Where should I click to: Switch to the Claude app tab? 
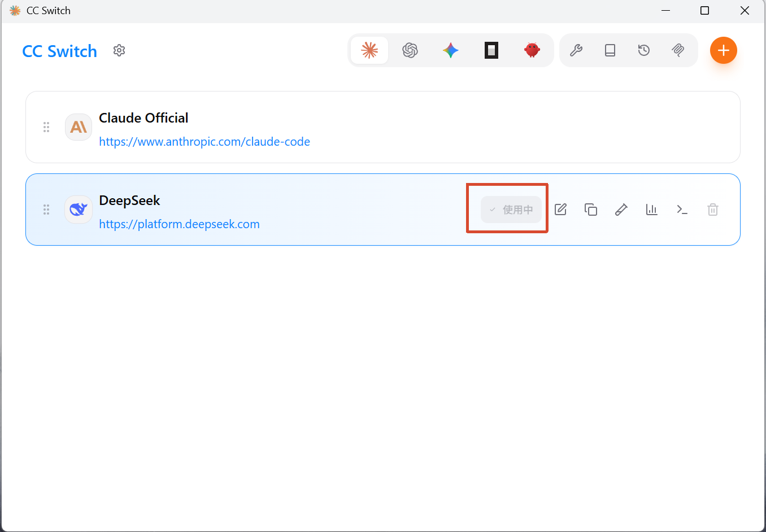(x=369, y=50)
